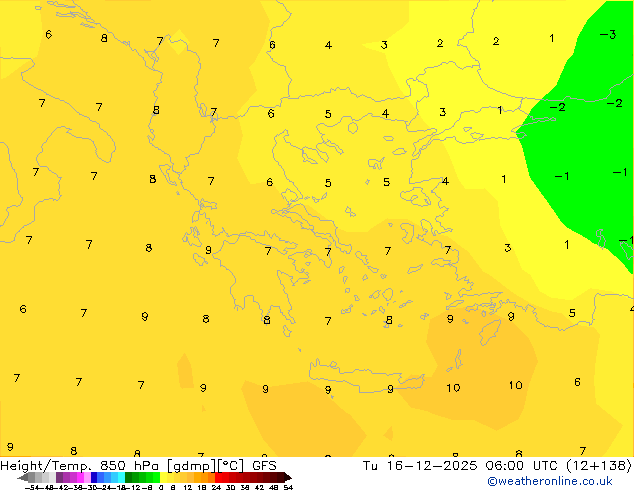Click the '24' legend scale label
This screenshot has width=634, height=490.
coord(216,487)
